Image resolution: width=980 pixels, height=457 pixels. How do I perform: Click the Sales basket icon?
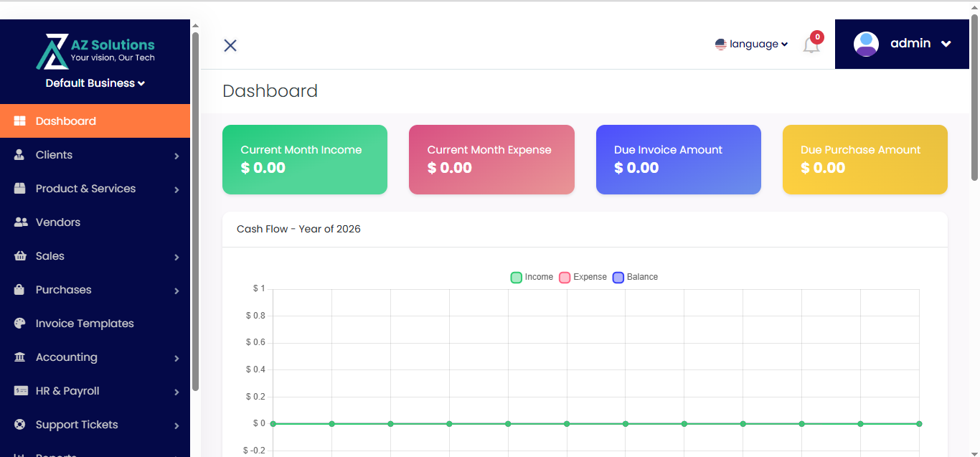(x=20, y=256)
